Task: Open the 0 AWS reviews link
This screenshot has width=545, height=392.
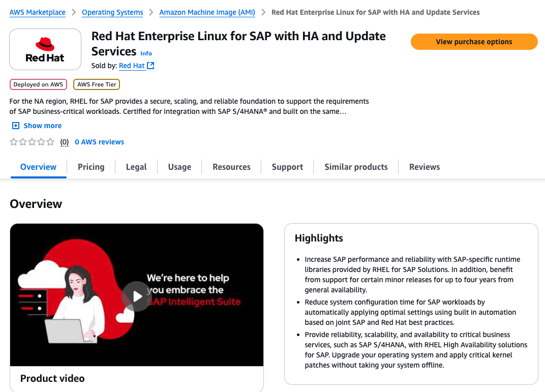Action: point(100,142)
